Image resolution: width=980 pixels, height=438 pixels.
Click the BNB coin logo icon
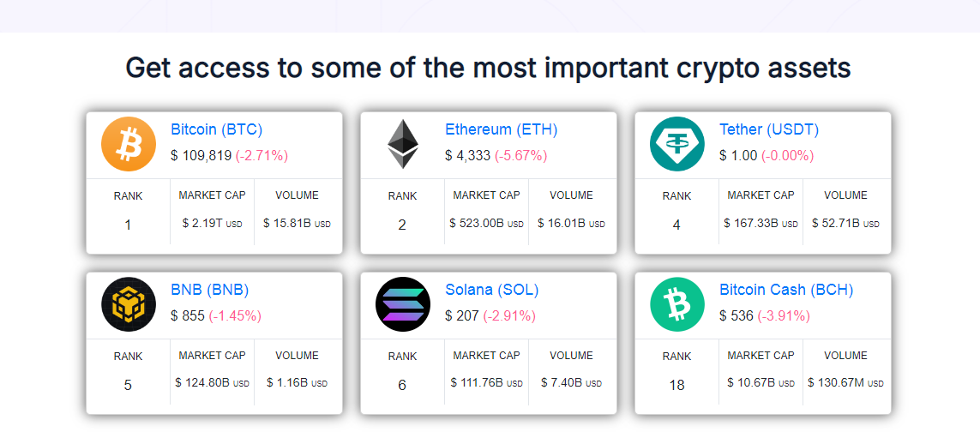click(129, 304)
